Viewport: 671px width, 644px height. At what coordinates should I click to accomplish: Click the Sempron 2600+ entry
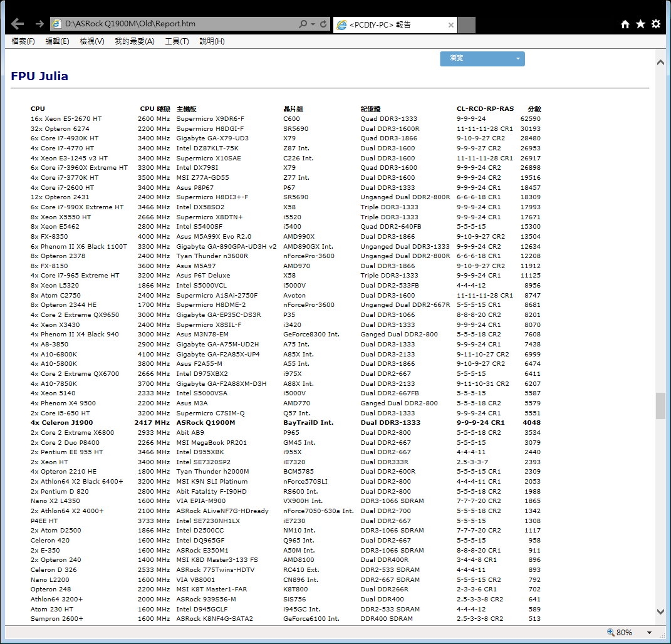[57, 618]
